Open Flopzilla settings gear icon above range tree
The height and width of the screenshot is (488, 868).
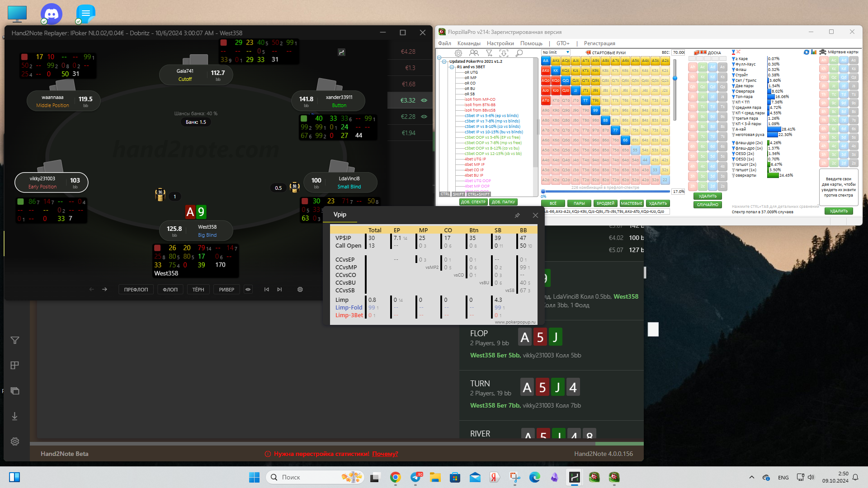pos(458,53)
